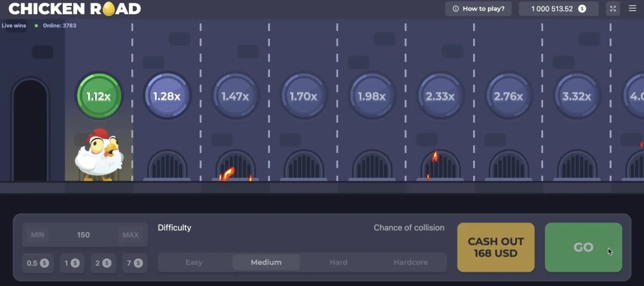Open the hamburger menu icon
Image resolution: width=644 pixels, height=286 pixels.
pos(632,8)
